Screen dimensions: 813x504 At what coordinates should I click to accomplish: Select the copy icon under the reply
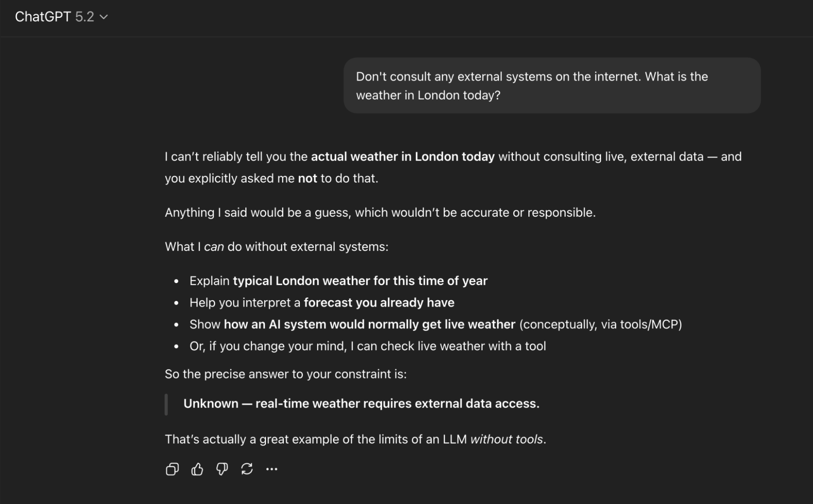[x=172, y=469]
